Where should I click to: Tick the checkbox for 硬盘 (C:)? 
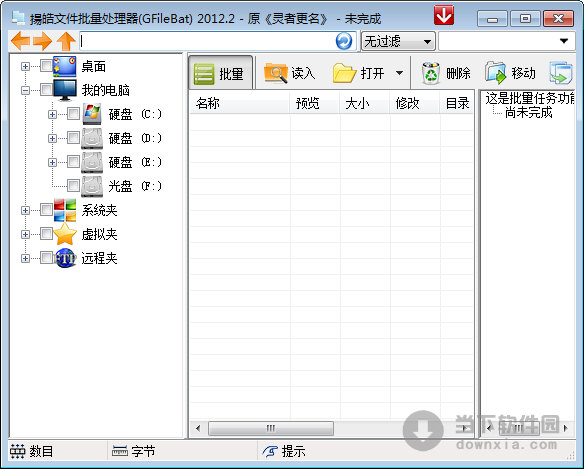73,114
